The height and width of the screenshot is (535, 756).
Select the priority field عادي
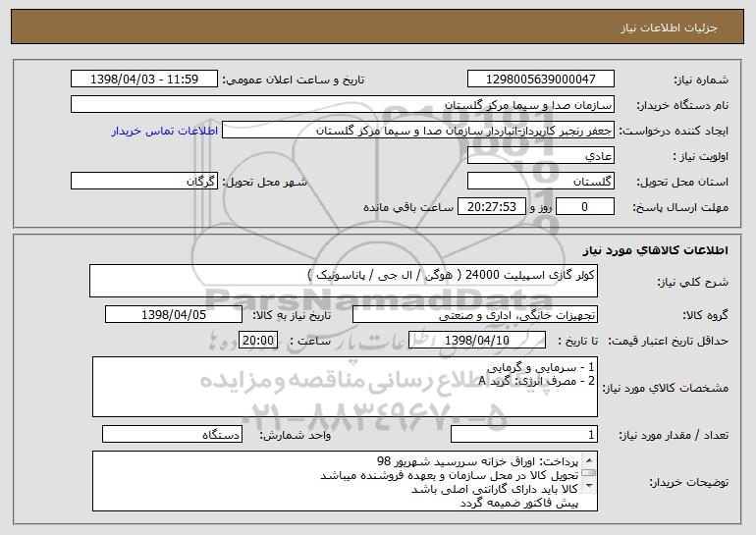[x=540, y=156]
